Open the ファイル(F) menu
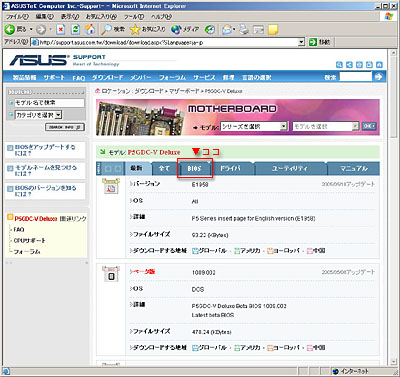Viewport: 400px width, 377px height. click(17, 16)
